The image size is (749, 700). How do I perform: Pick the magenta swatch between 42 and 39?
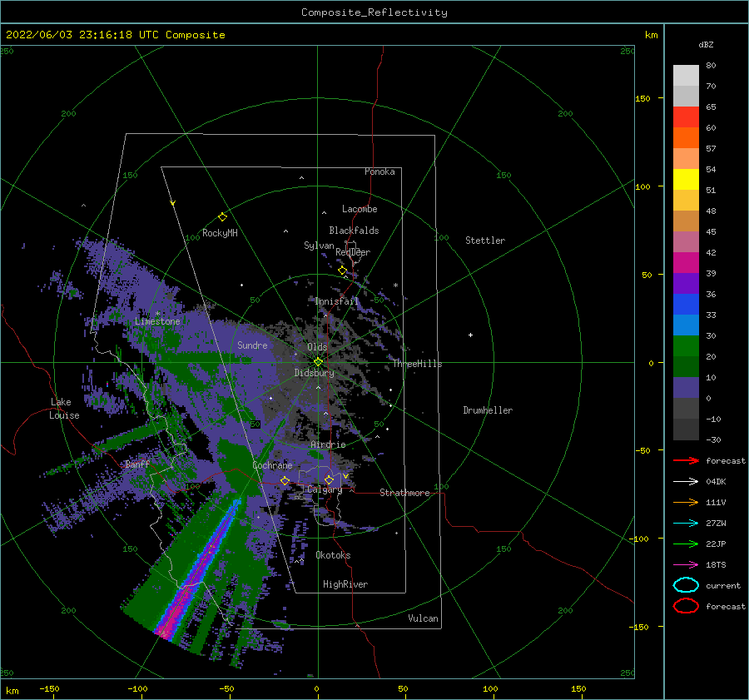click(686, 263)
